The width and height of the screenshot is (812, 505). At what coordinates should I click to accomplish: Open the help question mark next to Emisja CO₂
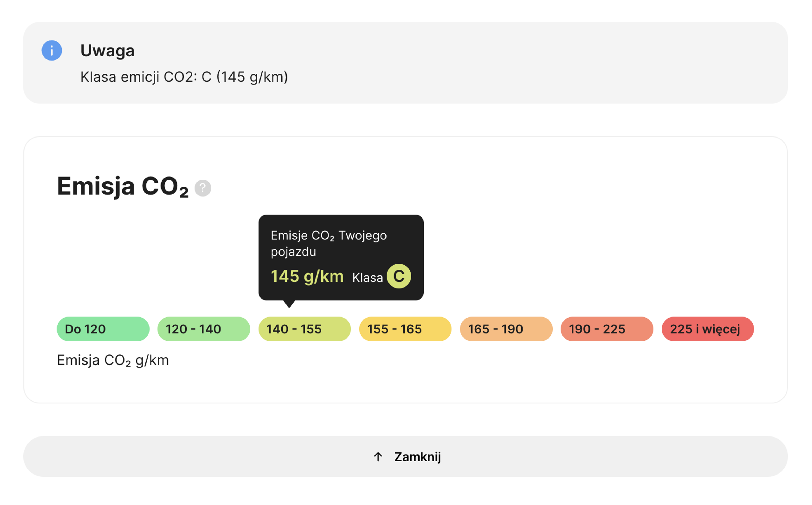[203, 188]
